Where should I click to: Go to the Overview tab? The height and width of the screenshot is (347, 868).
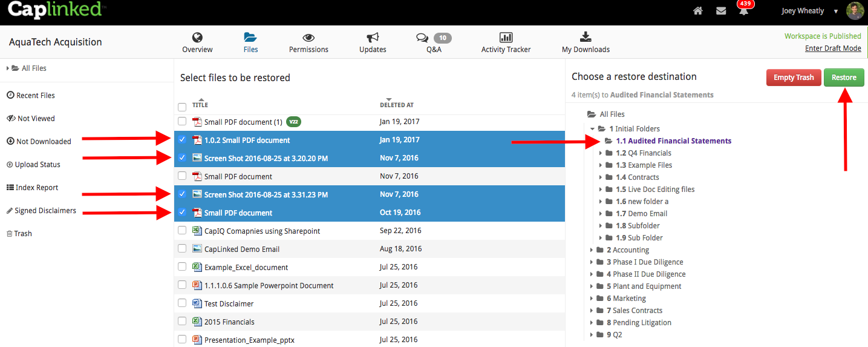point(197,43)
